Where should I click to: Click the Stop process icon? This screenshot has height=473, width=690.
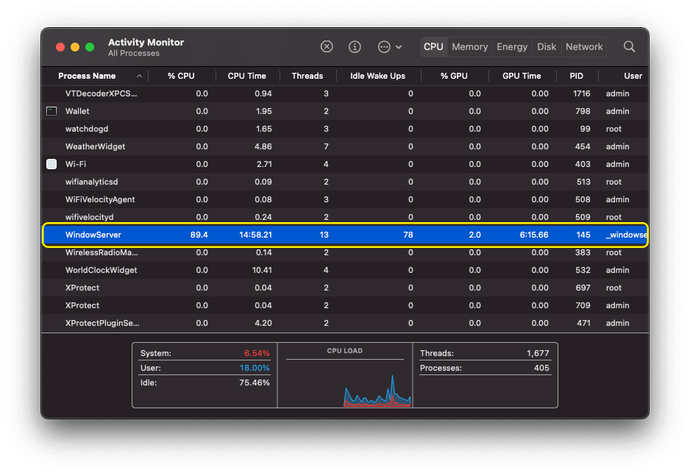327,47
